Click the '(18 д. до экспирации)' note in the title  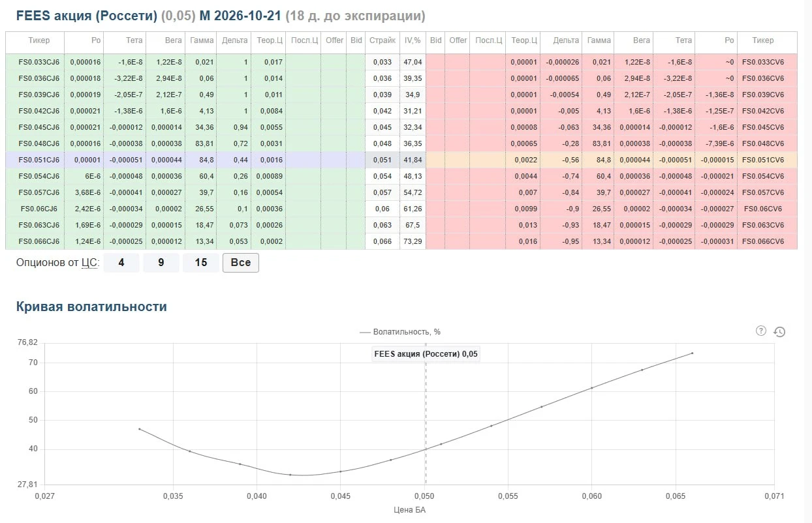355,15
